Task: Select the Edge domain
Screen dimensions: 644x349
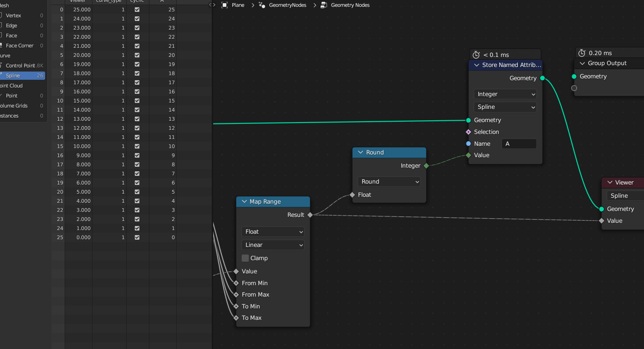Action: (22, 26)
